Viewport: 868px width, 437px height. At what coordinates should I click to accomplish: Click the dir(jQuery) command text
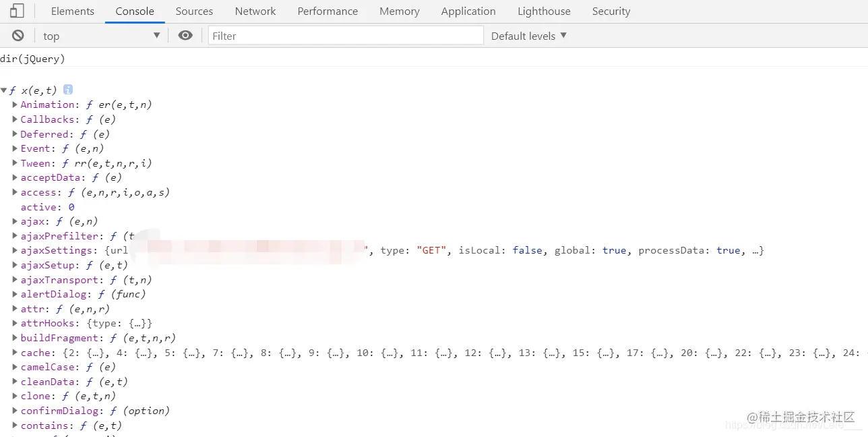(x=33, y=59)
